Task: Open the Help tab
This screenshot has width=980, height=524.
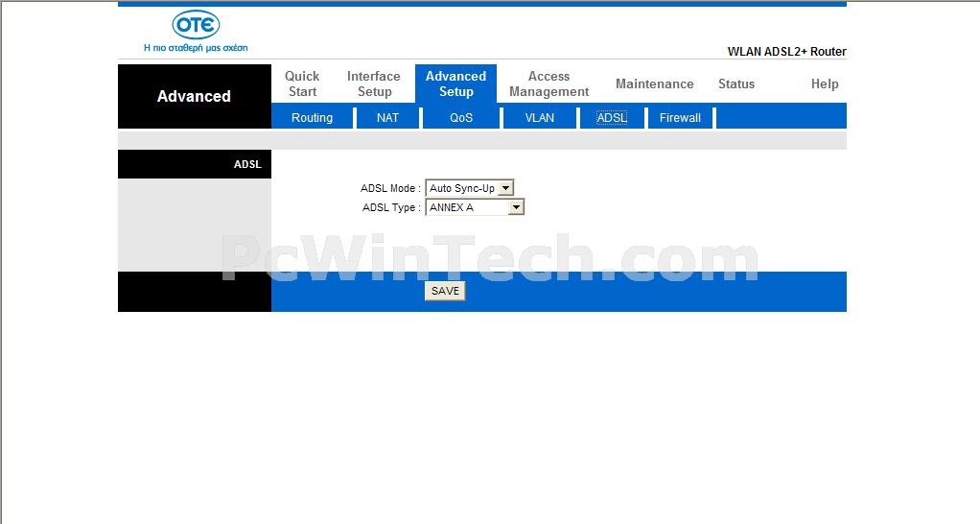Action: [x=825, y=83]
